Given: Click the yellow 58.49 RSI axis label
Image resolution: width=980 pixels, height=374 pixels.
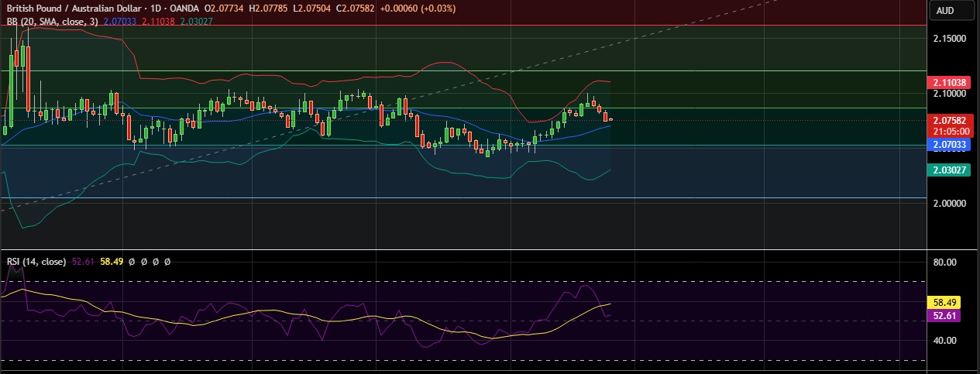Looking at the screenshot, I should coord(947,303).
